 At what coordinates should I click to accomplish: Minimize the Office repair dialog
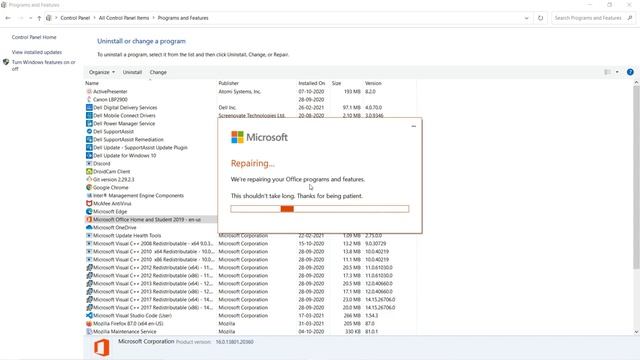tap(413, 126)
